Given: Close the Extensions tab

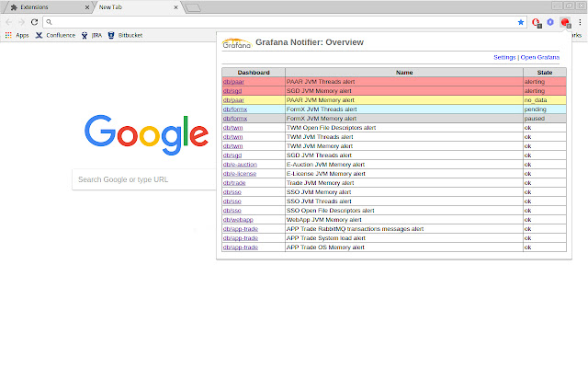Looking at the screenshot, I should pyautogui.click(x=87, y=7).
